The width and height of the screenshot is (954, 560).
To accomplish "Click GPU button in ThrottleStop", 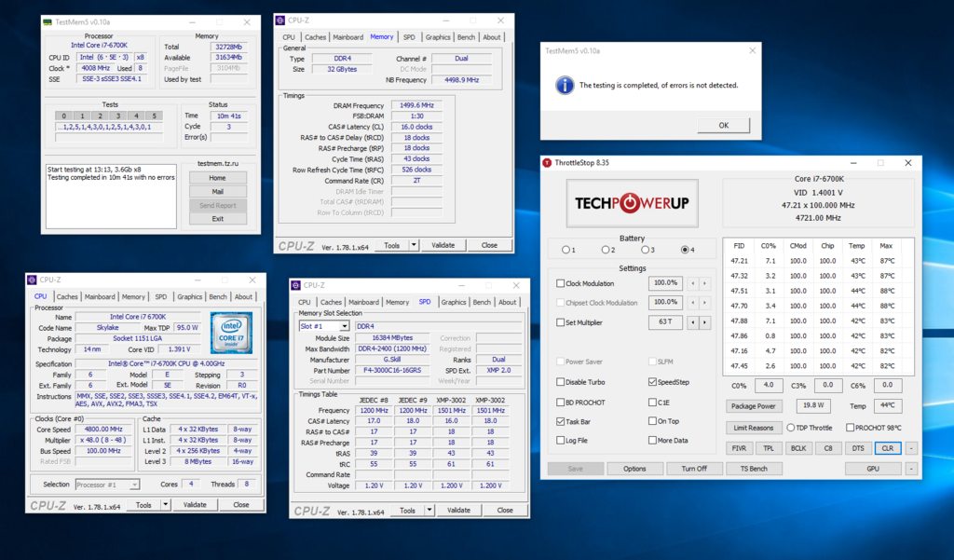I will click(873, 469).
